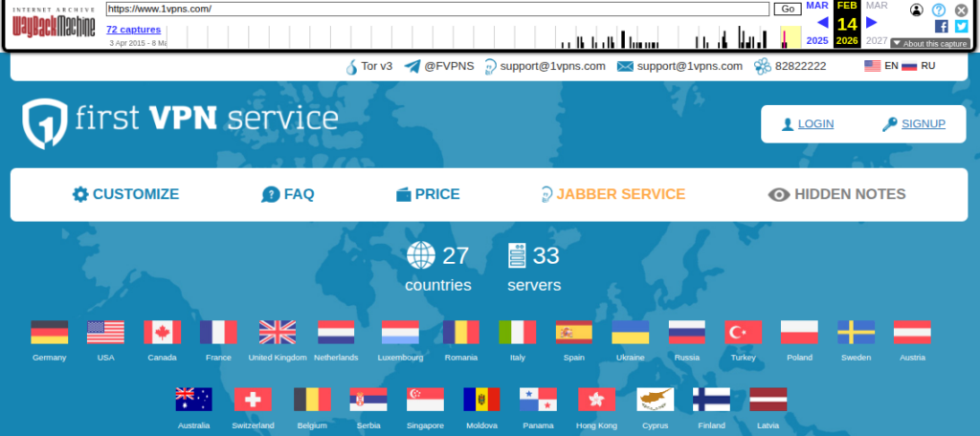Image resolution: width=980 pixels, height=436 pixels.
Task: Open the JABBER SERVICE menu item
Action: click(x=613, y=194)
